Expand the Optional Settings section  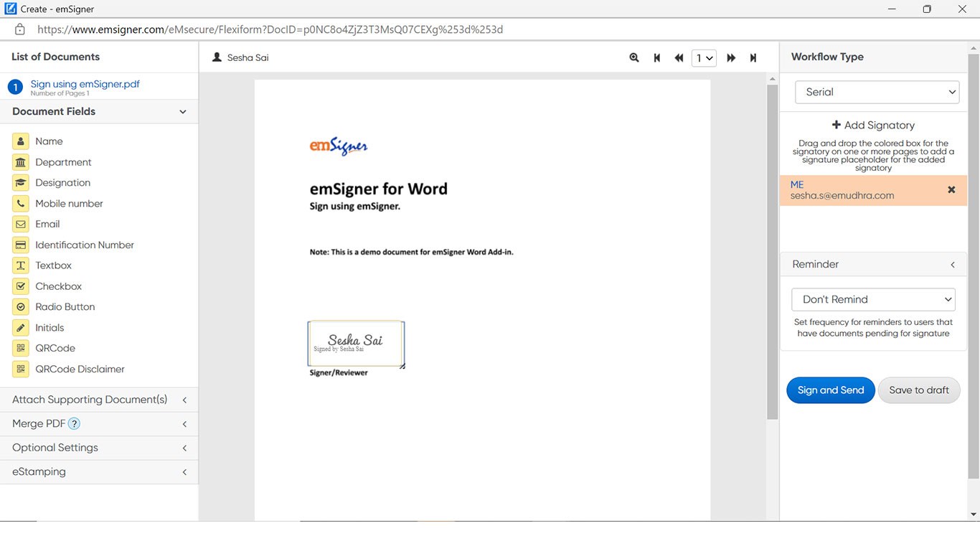(x=184, y=448)
